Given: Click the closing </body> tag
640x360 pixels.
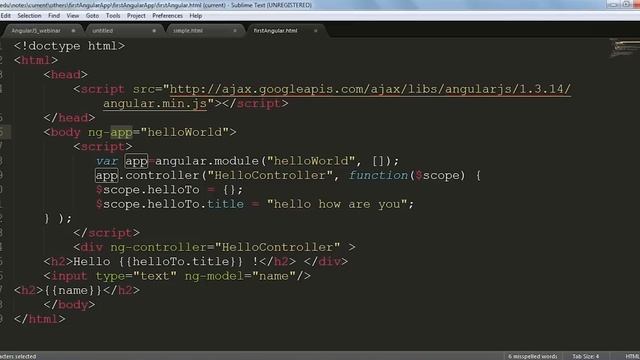Looking at the screenshot, I should click(x=69, y=304).
